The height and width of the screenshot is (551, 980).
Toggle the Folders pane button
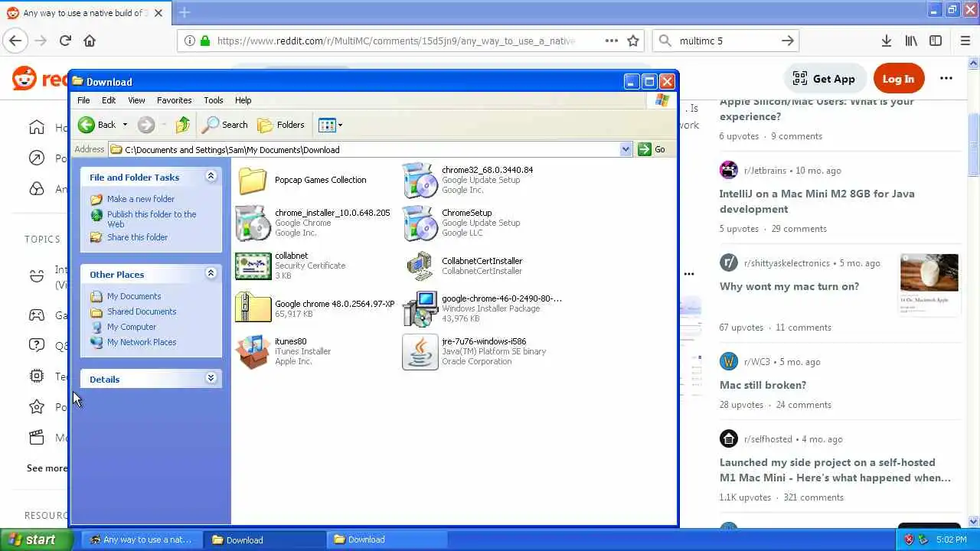pyautogui.click(x=281, y=125)
